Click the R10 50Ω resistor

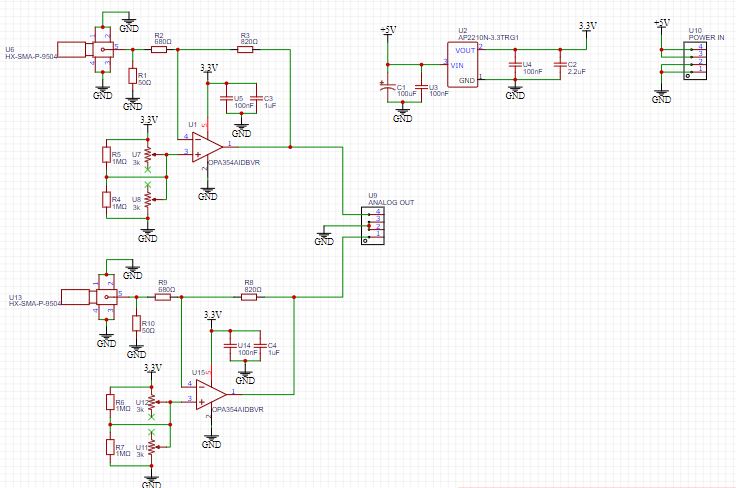135,324
